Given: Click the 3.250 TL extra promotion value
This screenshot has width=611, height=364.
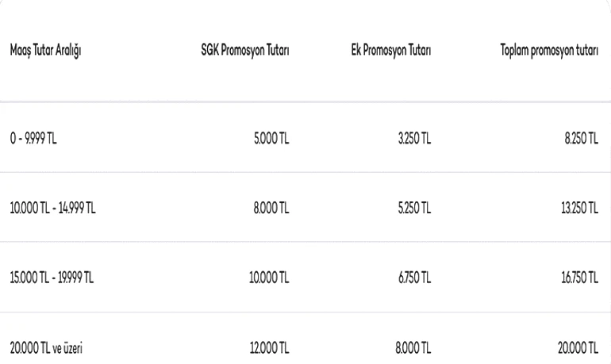Looking at the screenshot, I should [413, 140].
